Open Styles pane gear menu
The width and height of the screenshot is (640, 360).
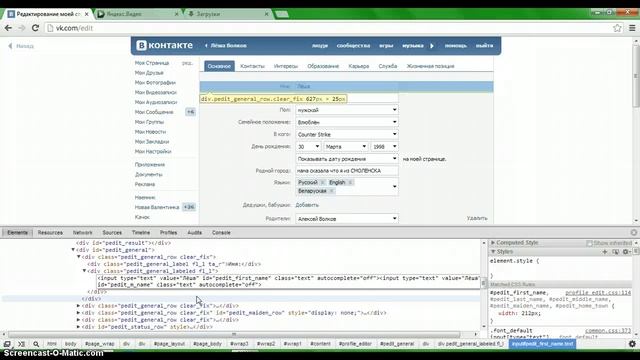pyautogui.click(x=626, y=252)
